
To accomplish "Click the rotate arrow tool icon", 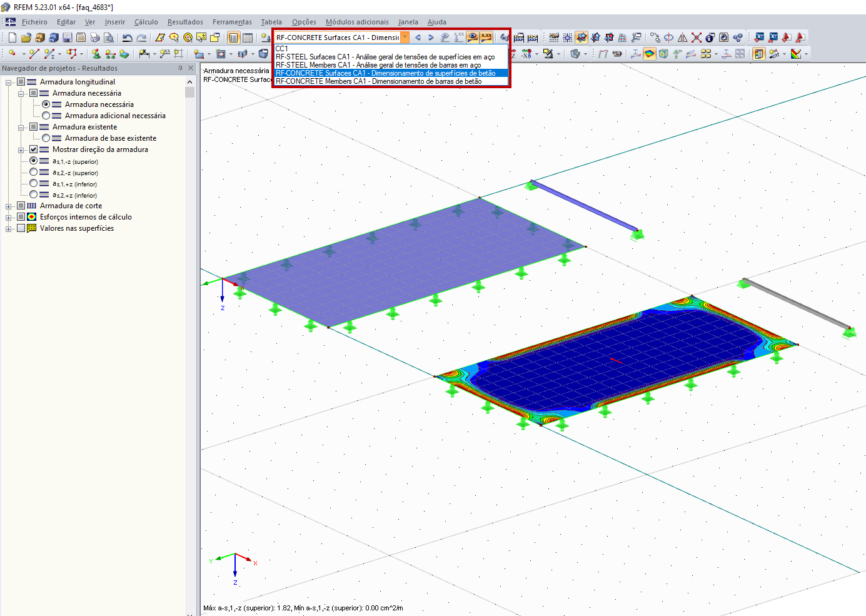I will (x=669, y=38).
